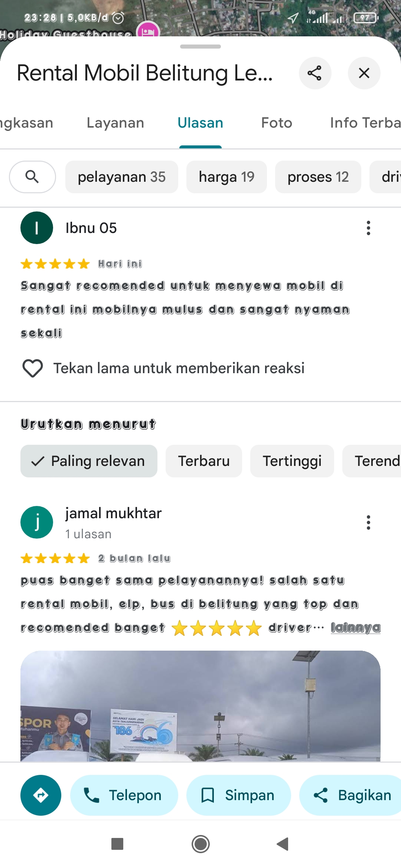Tap the Bagikan share button
Screen dimensions: 401x868
351,795
